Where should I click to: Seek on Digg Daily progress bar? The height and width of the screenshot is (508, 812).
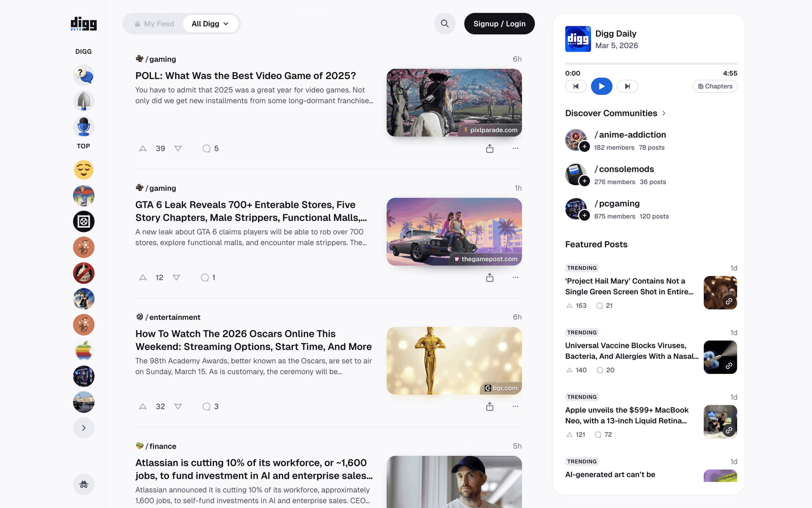click(x=651, y=63)
